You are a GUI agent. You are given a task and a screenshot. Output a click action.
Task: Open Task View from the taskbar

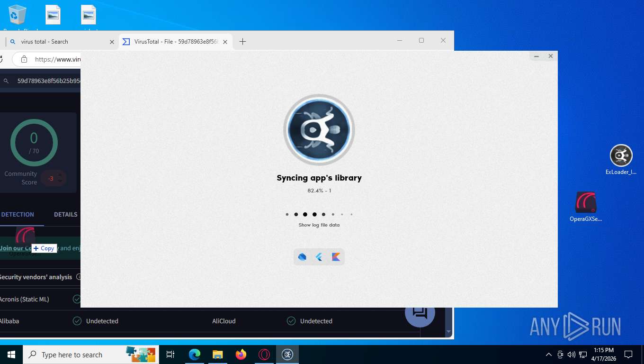point(170,355)
